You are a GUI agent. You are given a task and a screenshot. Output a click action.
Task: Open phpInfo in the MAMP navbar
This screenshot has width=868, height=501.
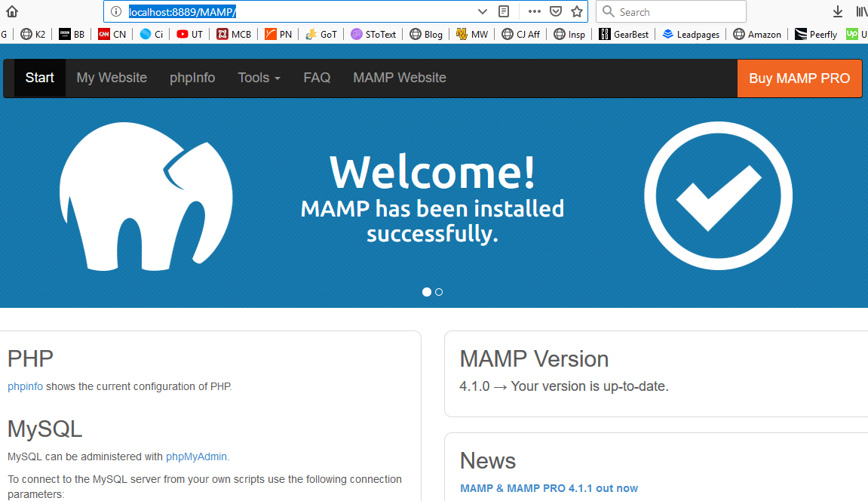click(x=192, y=78)
